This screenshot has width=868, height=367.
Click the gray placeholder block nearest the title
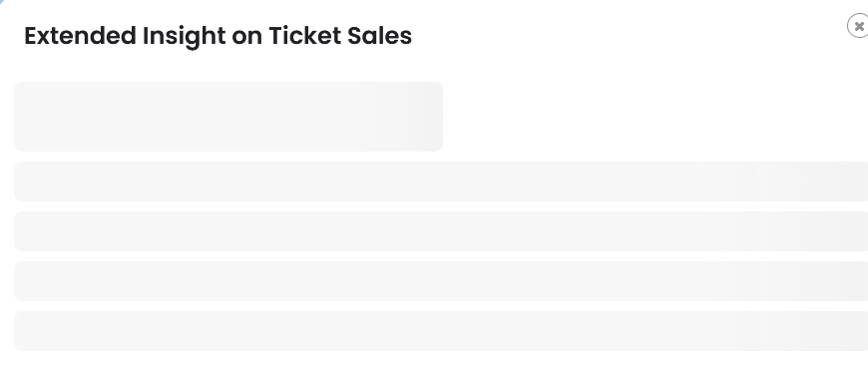[x=228, y=117]
